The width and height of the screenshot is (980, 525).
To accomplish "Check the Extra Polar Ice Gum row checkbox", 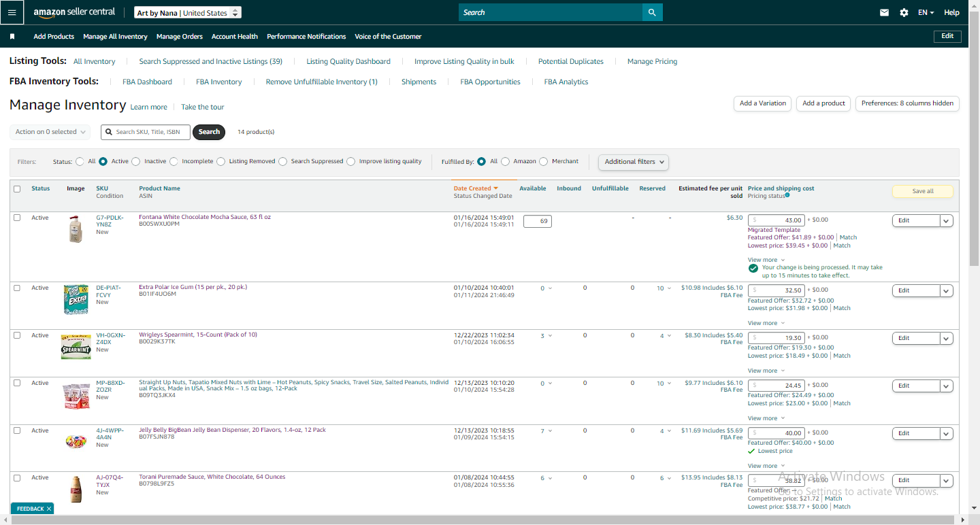I will 17,288.
